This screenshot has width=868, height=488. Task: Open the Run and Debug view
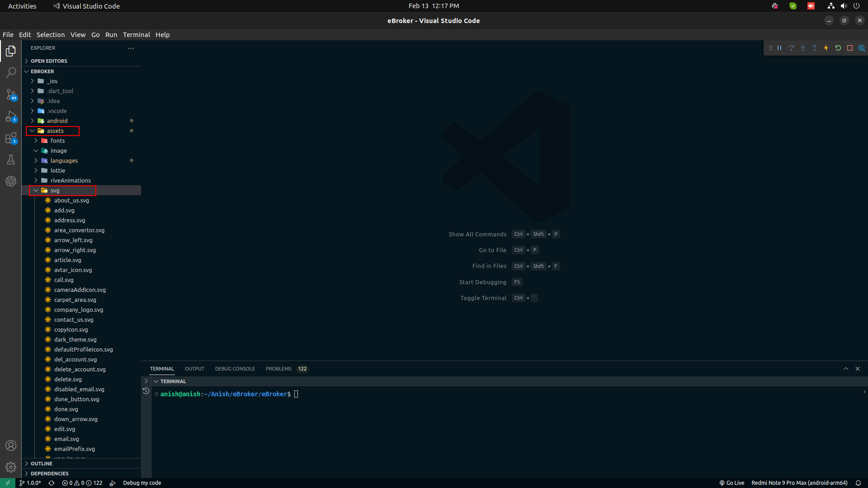pyautogui.click(x=11, y=117)
